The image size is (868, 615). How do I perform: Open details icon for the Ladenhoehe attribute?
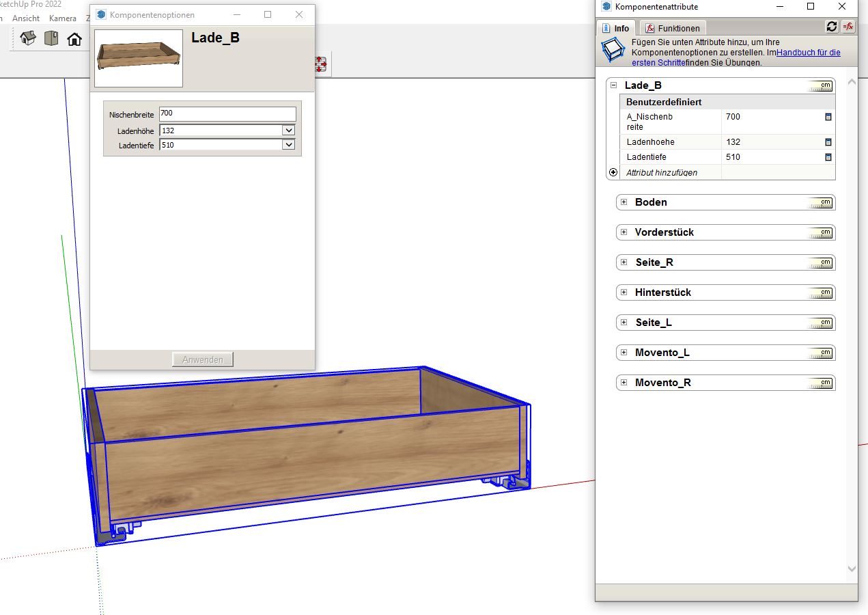point(828,142)
